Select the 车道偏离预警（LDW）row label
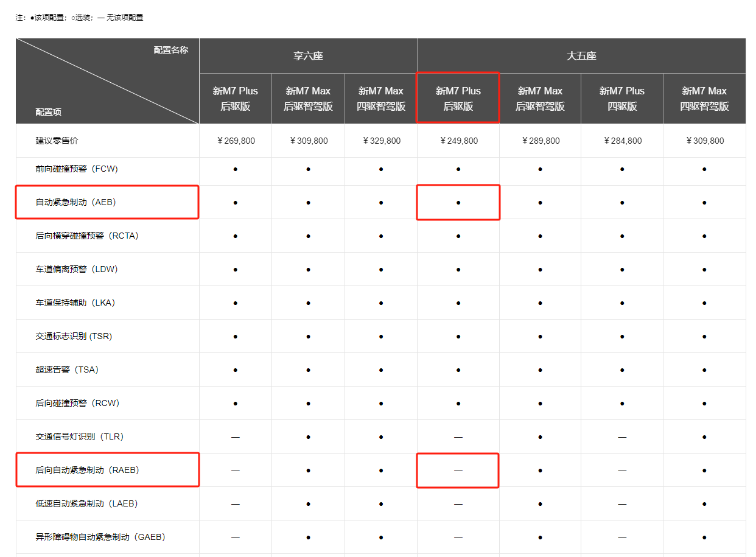 tap(77, 269)
